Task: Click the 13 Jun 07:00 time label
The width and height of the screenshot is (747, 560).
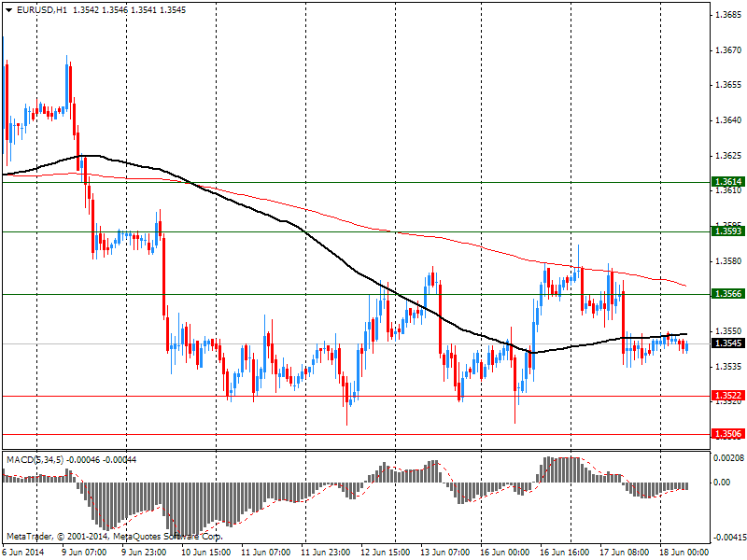Action: [x=445, y=553]
